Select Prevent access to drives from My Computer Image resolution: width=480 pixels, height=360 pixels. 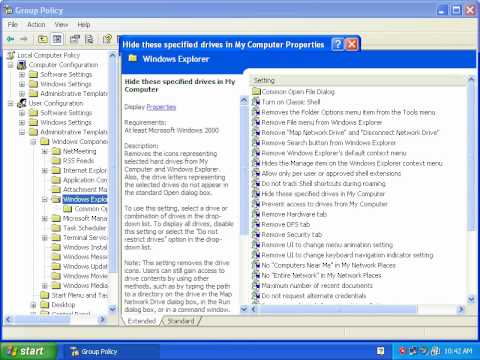click(x=324, y=204)
